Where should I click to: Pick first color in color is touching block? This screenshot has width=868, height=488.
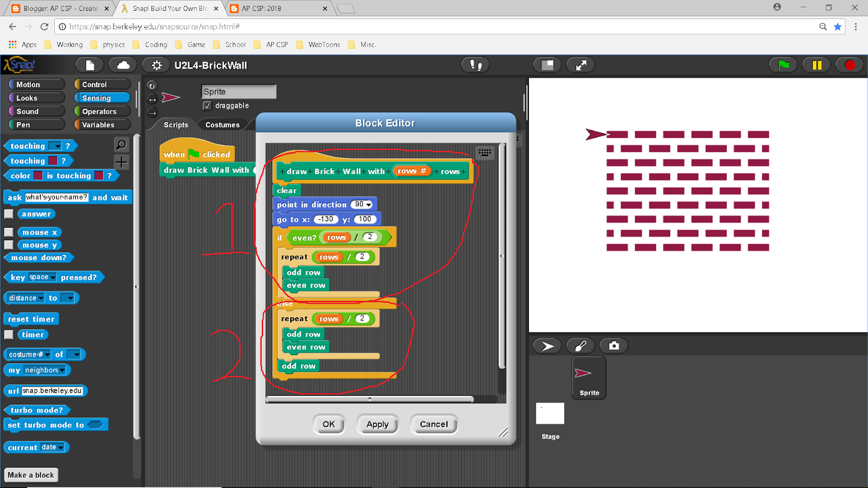pyautogui.click(x=38, y=176)
